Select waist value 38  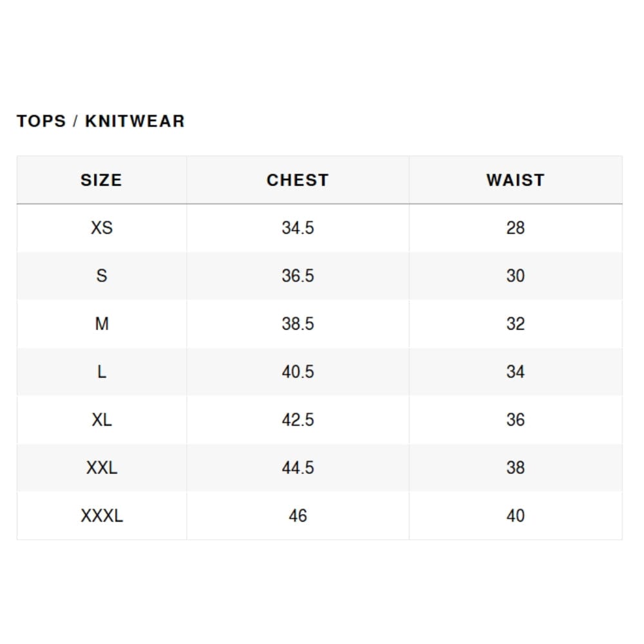(515, 468)
